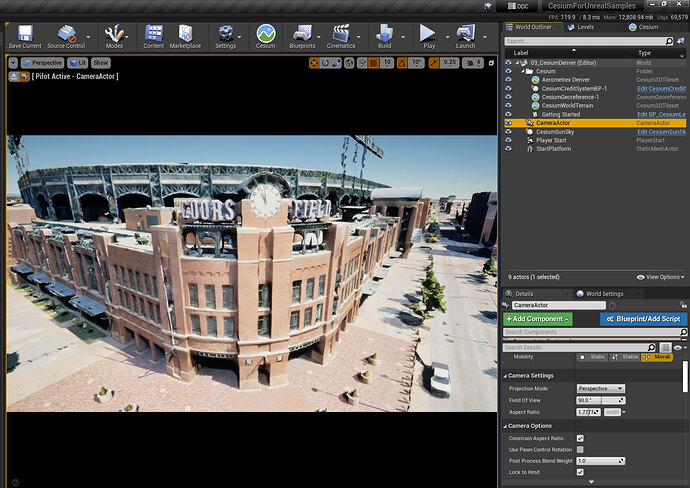Open the Cesium toolbar panel
The image size is (690, 488).
[x=265, y=33]
